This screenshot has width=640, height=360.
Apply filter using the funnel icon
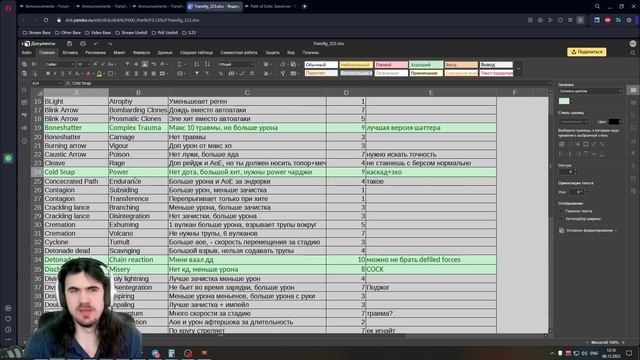[197, 73]
